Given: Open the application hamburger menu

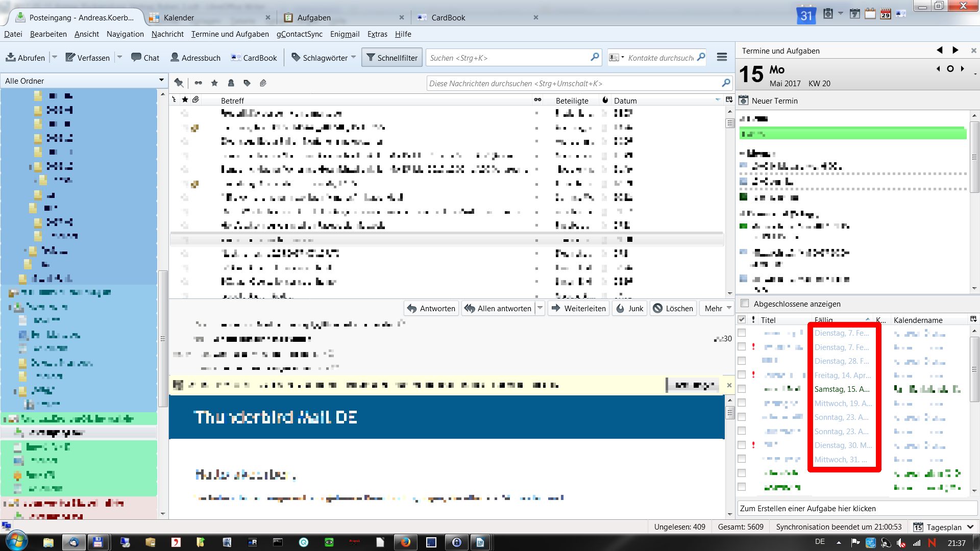Looking at the screenshot, I should tap(722, 57).
